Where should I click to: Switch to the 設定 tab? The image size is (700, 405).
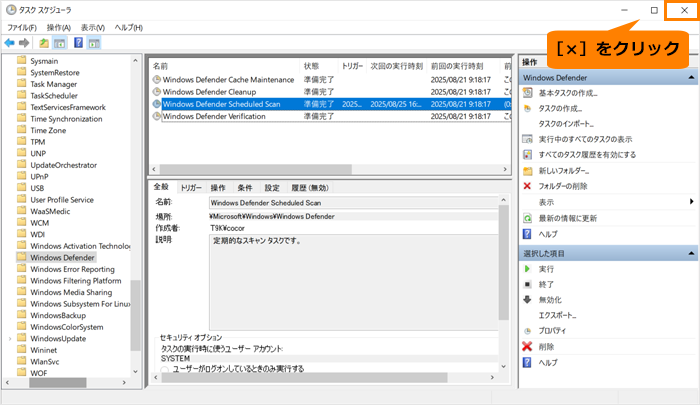pos(272,188)
